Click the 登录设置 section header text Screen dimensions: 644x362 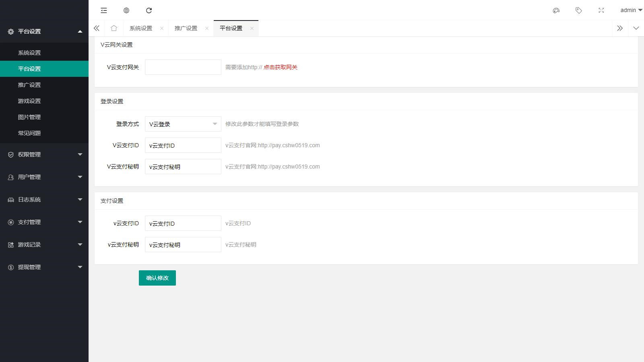point(112,101)
